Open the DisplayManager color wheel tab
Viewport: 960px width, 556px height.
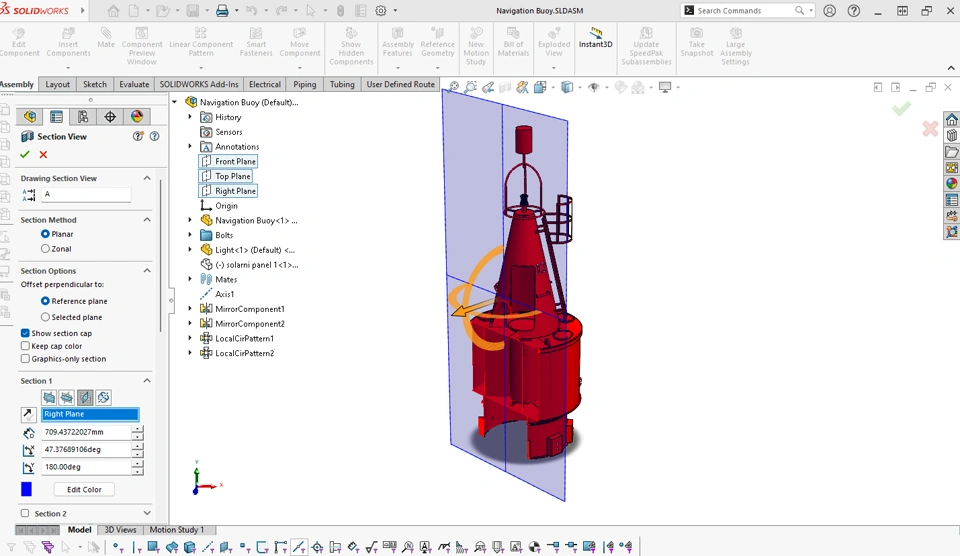[x=137, y=117]
